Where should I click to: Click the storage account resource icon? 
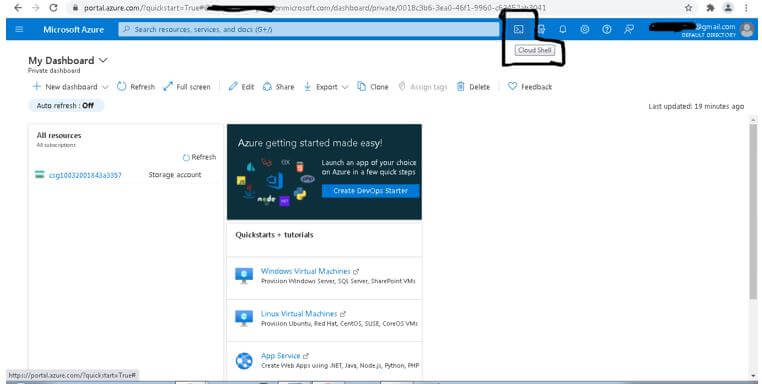tap(39, 175)
